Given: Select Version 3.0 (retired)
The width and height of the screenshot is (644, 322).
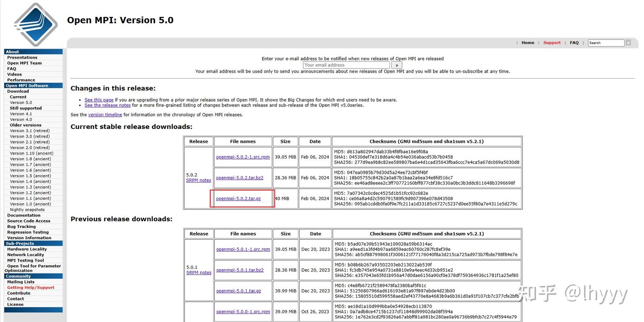Looking at the screenshot, I should [30, 137].
